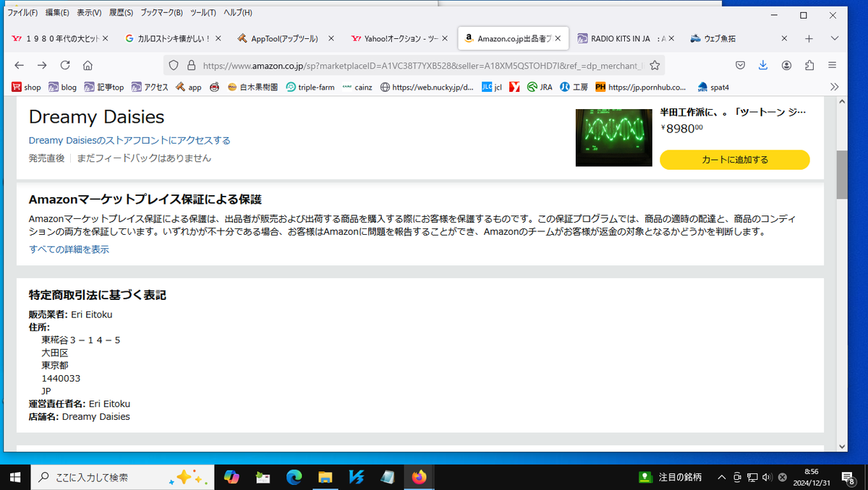This screenshot has width=868, height=490.
Task: Reload the current page
Action: (64, 65)
